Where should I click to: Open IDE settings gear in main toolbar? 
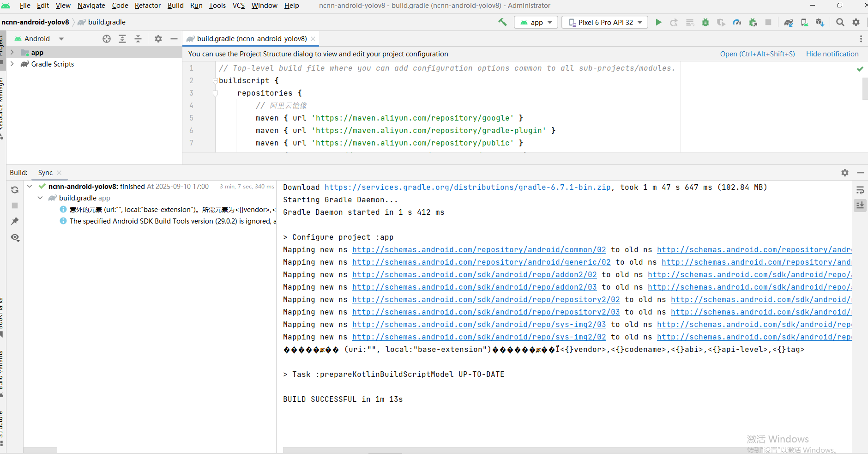point(856,22)
